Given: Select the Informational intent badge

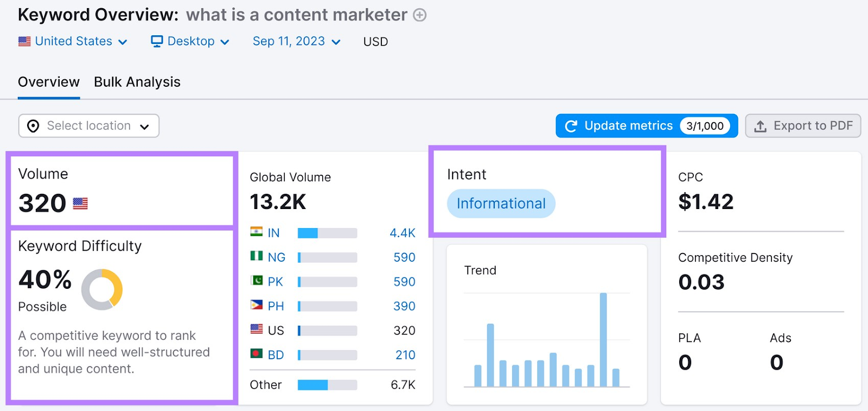Looking at the screenshot, I should coord(500,204).
